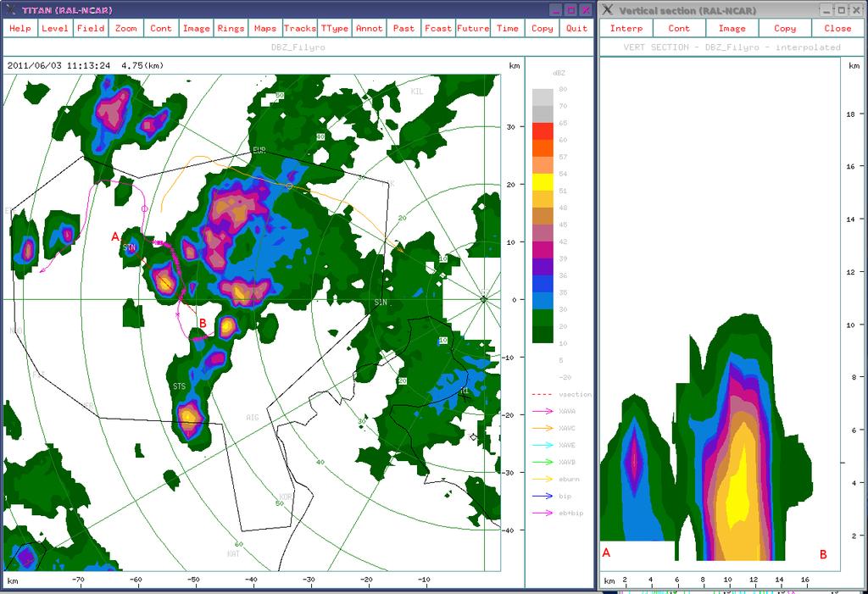Click the VERT SECTION interpolated title text

click(x=732, y=47)
